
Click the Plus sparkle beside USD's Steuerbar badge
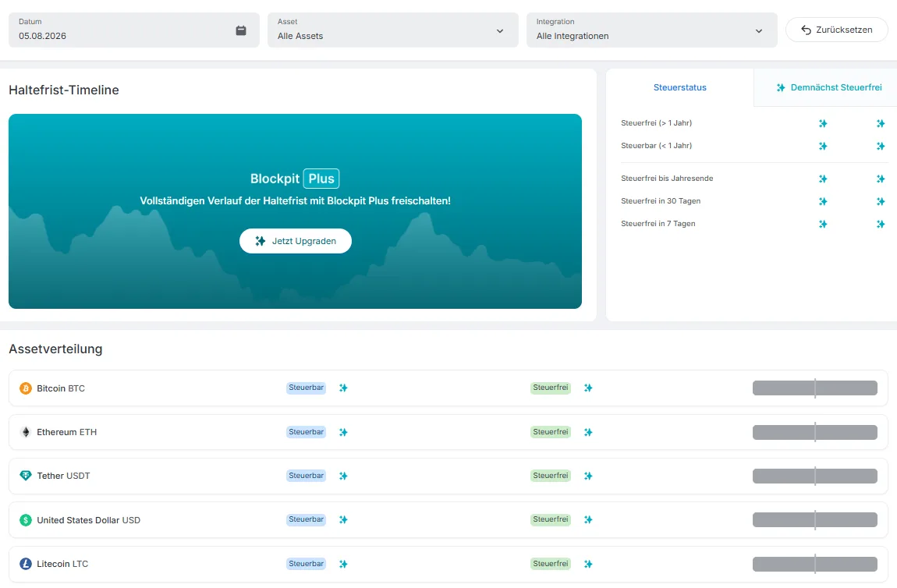[x=343, y=519]
